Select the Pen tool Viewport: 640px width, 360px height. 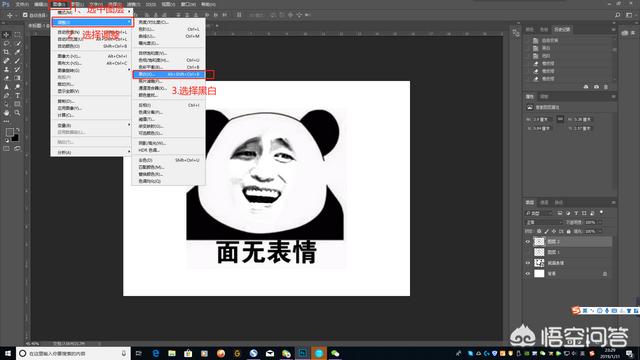[6, 96]
